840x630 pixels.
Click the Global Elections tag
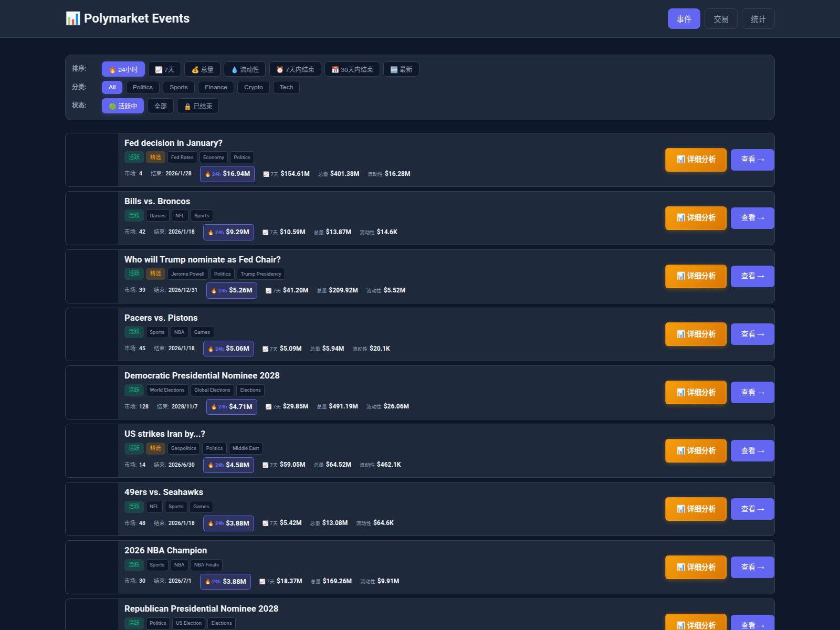[x=212, y=390]
